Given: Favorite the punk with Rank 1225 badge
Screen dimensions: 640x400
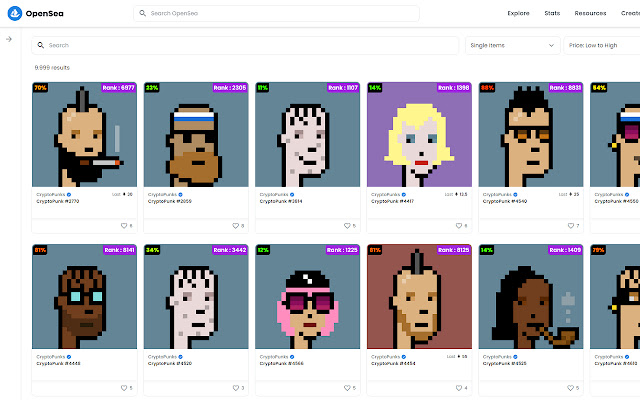Looking at the screenshot, I should click(347, 388).
